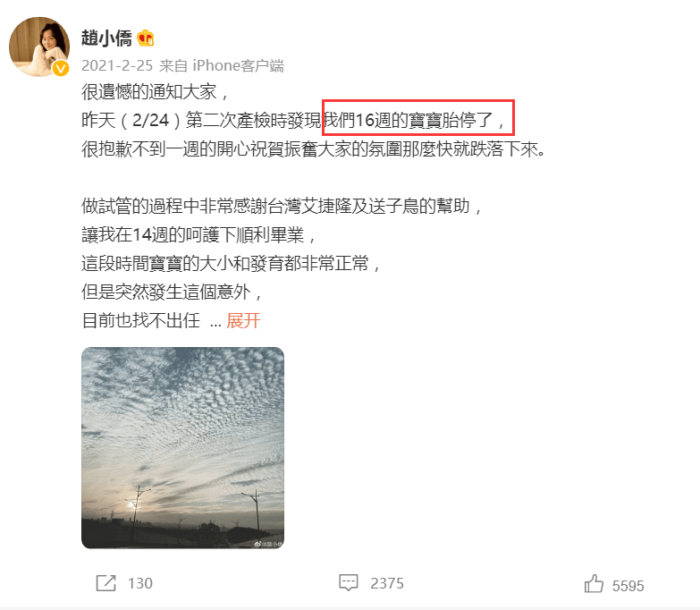This screenshot has height=610, width=700.
Task: Click the 2021-2-25 post date
Action: pos(117,65)
